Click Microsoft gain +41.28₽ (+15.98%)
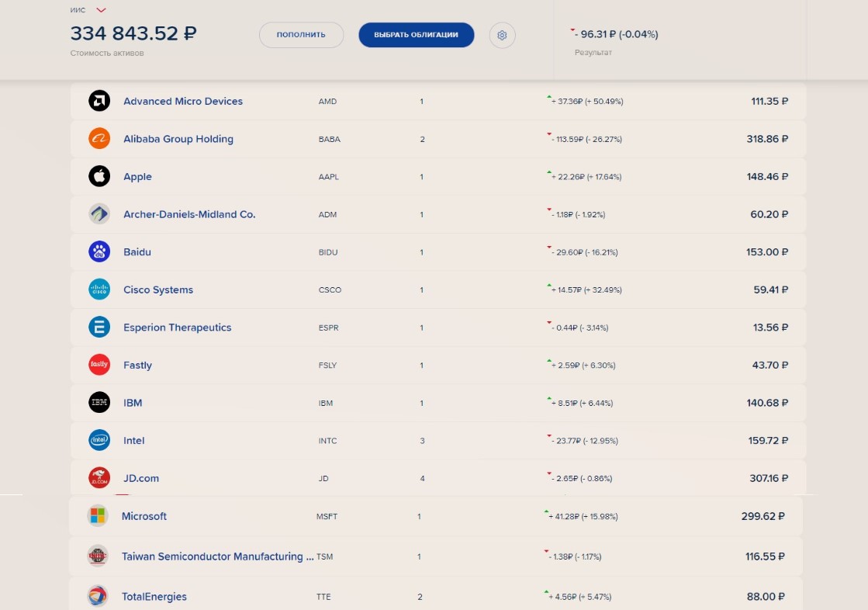 [583, 516]
